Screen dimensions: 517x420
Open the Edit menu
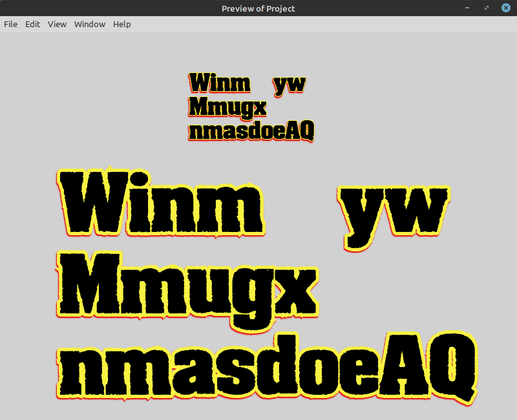[x=33, y=25]
